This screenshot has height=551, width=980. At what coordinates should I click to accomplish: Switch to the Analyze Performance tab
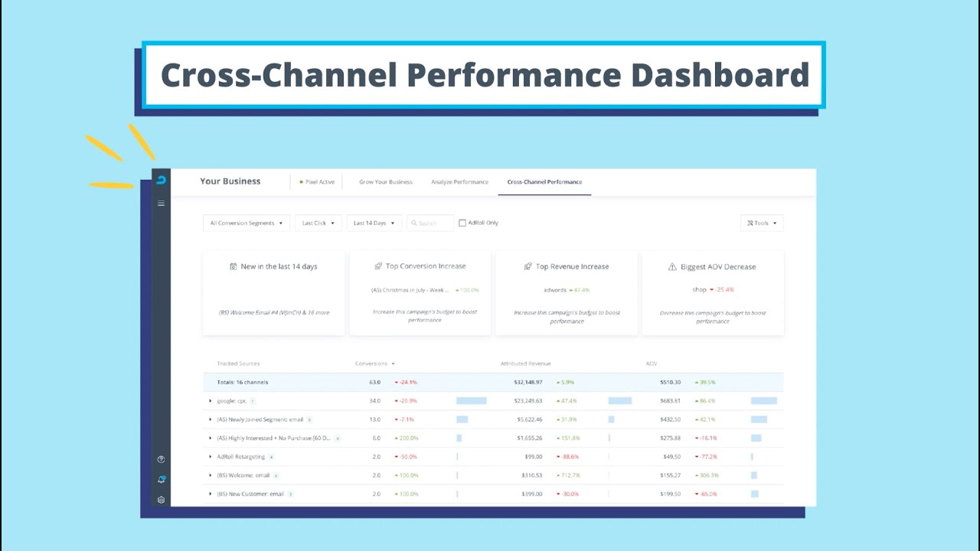click(x=459, y=182)
